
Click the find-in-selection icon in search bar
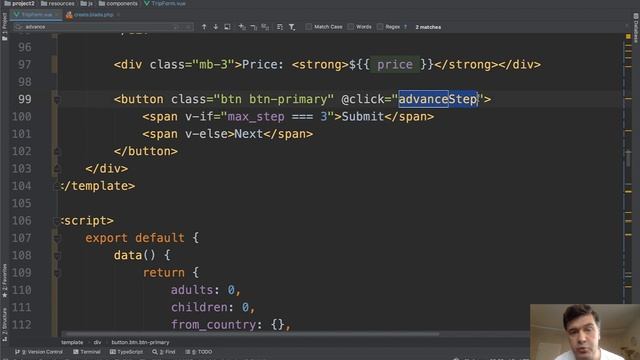point(227,27)
